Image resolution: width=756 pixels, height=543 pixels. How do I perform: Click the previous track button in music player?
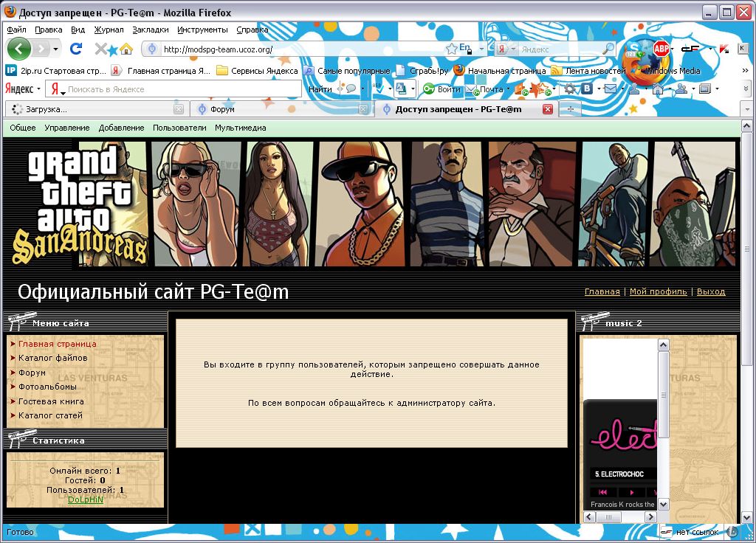click(602, 492)
